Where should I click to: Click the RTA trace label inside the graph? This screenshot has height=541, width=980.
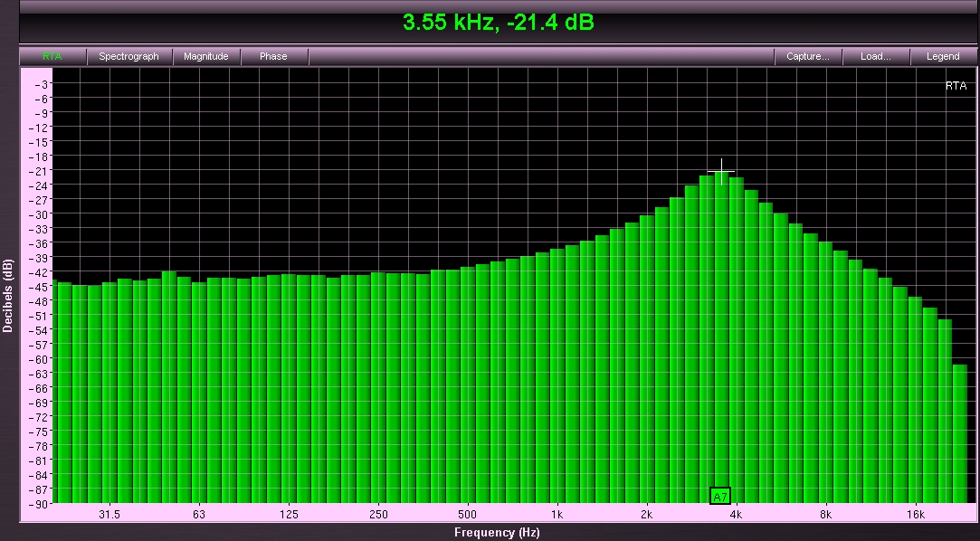pyautogui.click(x=956, y=86)
